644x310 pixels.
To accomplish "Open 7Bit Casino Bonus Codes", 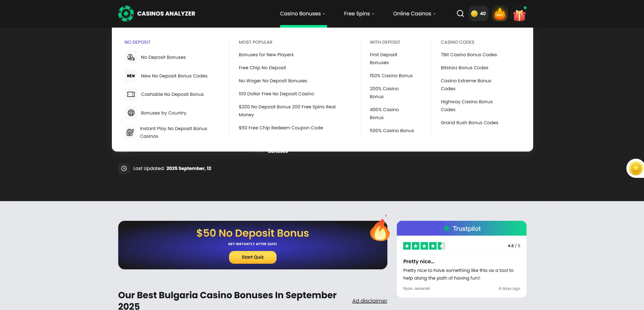I will click(x=469, y=55).
